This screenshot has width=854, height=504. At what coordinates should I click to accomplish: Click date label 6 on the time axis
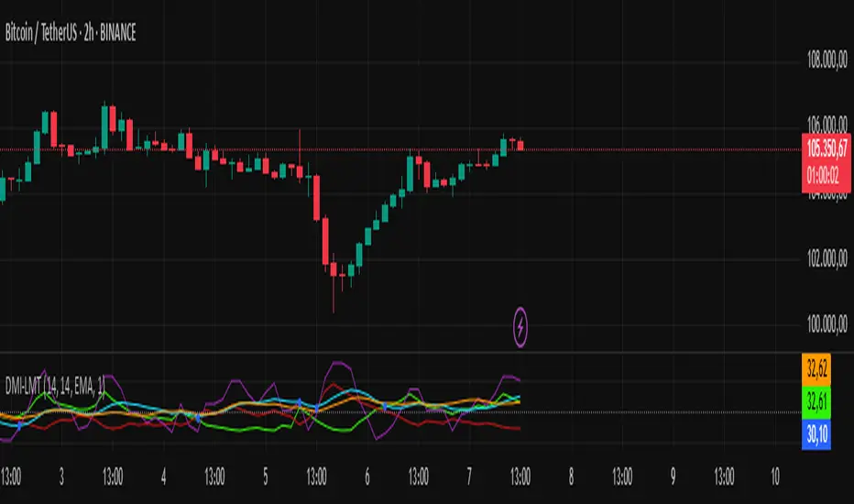pos(367,477)
